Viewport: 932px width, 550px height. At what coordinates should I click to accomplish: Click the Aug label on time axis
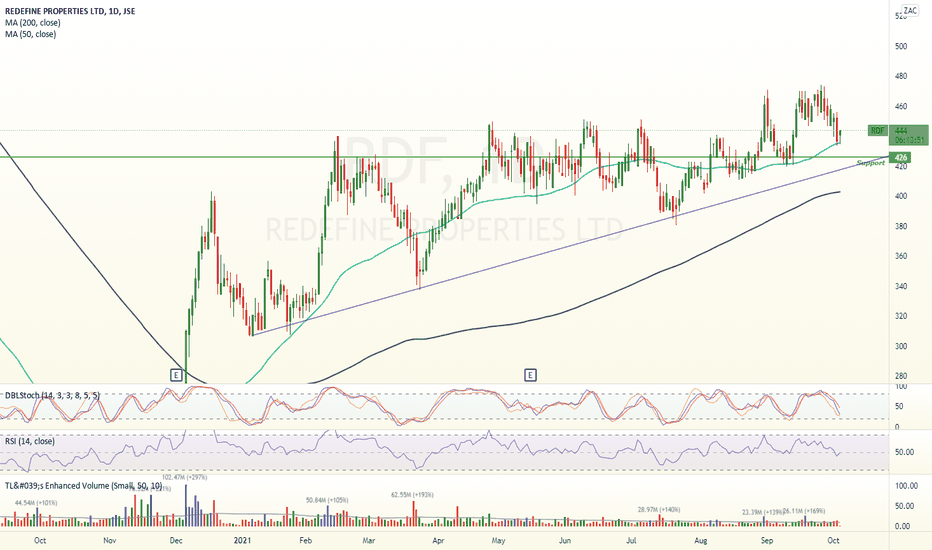[x=701, y=540]
